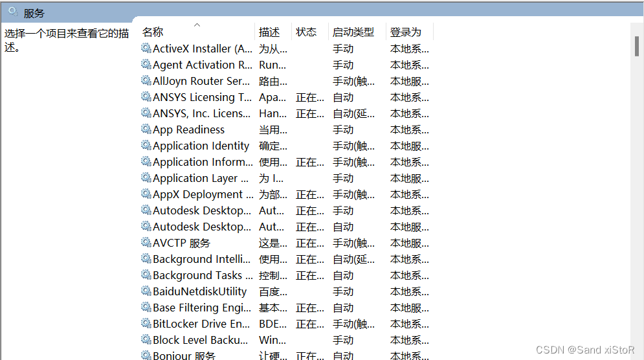This screenshot has width=644, height=360.
Task: Click the Run... description of Agent Activation
Action: pyautogui.click(x=272, y=65)
